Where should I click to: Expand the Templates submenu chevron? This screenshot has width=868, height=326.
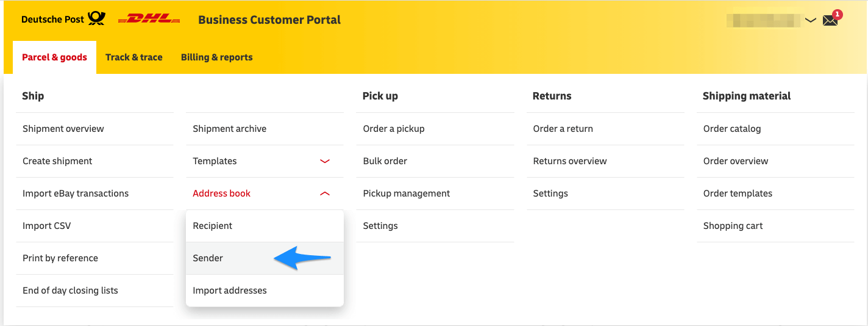[325, 161]
